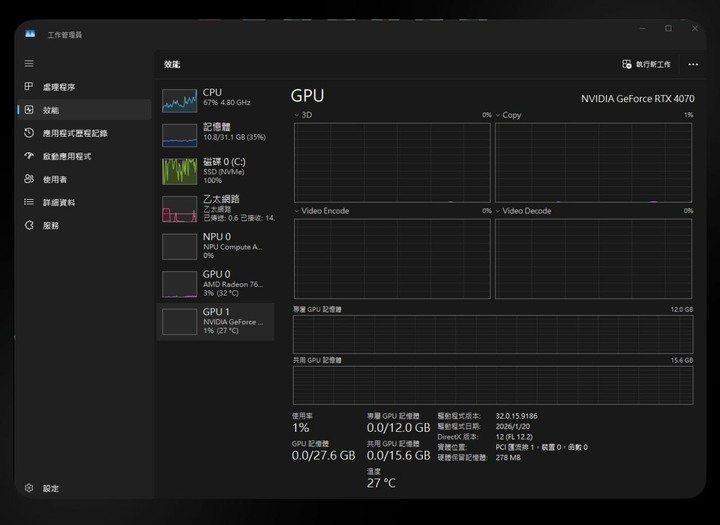
Task: Minimize the Task Manager window
Action: (x=642, y=28)
